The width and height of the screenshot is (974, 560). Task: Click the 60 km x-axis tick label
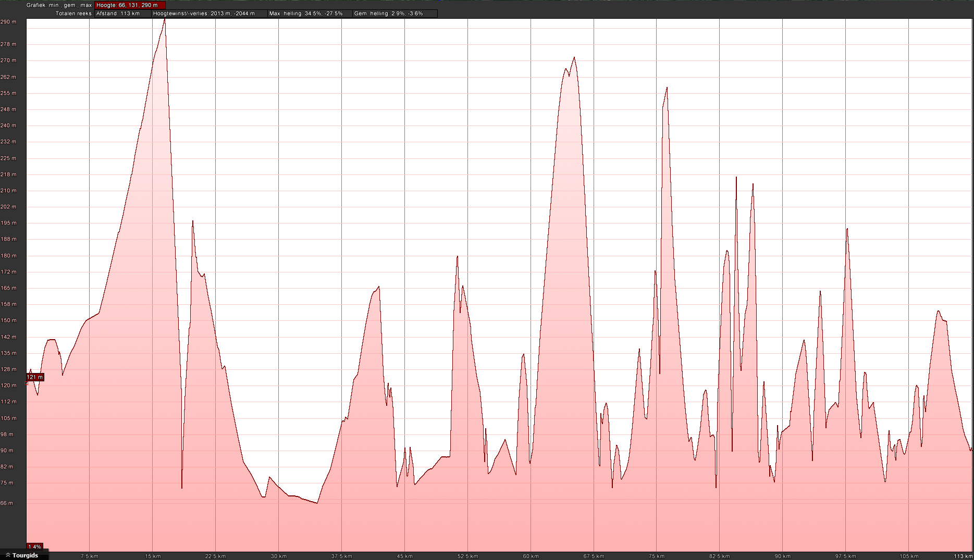(x=531, y=556)
